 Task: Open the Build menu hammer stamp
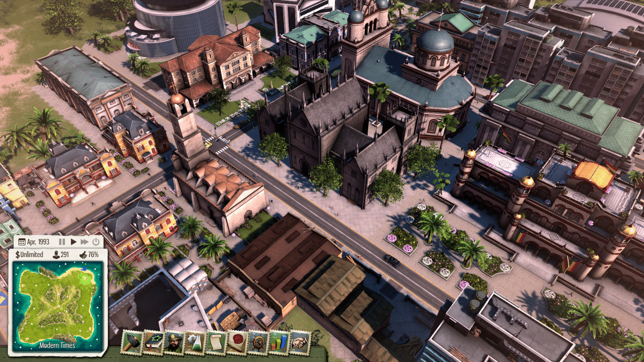click(x=132, y=342)
